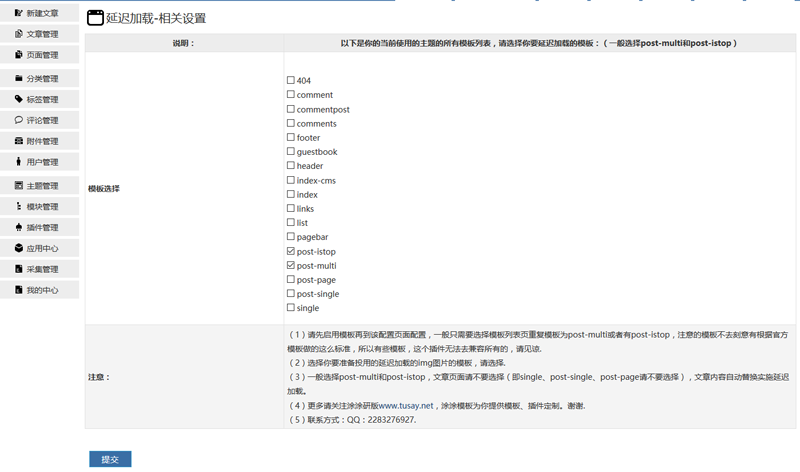The width and height of the screenshot is (800, 472).
Task: Check the post-single template checkbox
Action: [x=291, y=293]
